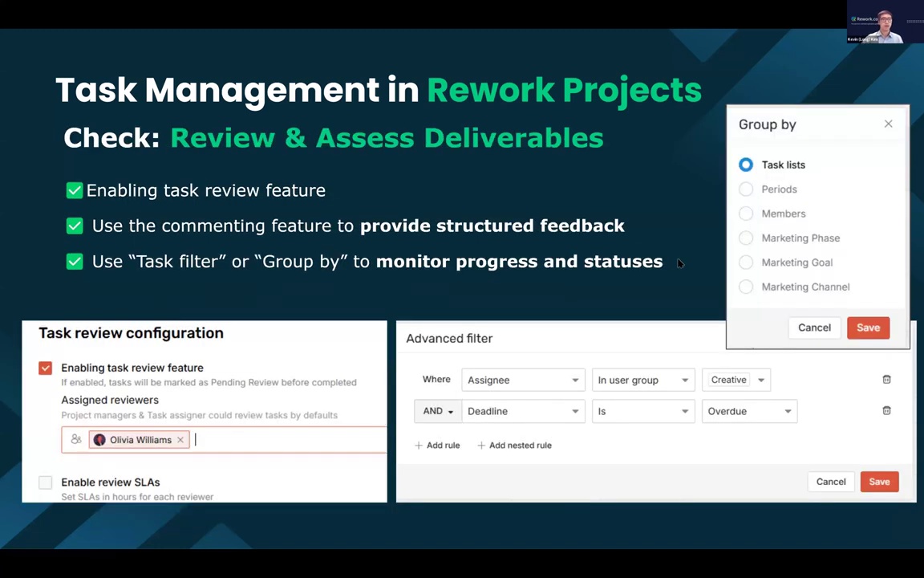The width and height of the screenshot is (924, 578).
Task: Click the plus icon beside Add nested rule
Action: pos(481,446)
